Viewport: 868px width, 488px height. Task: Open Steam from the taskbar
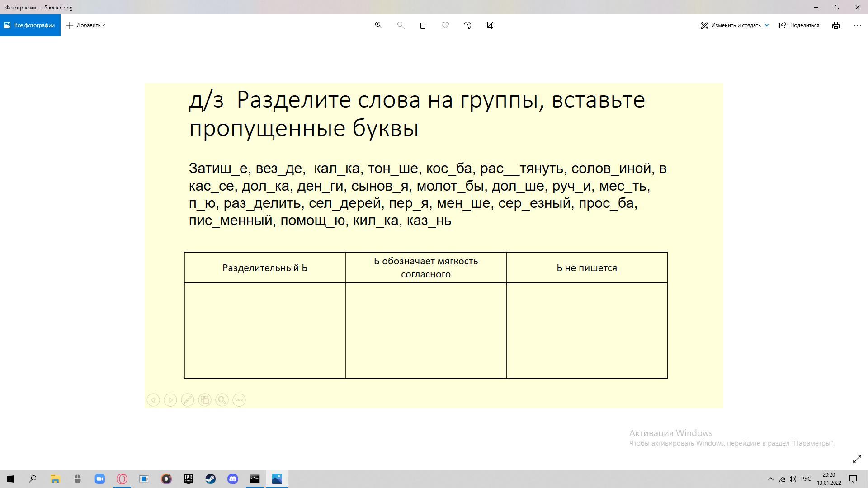(x=211, y=479)
